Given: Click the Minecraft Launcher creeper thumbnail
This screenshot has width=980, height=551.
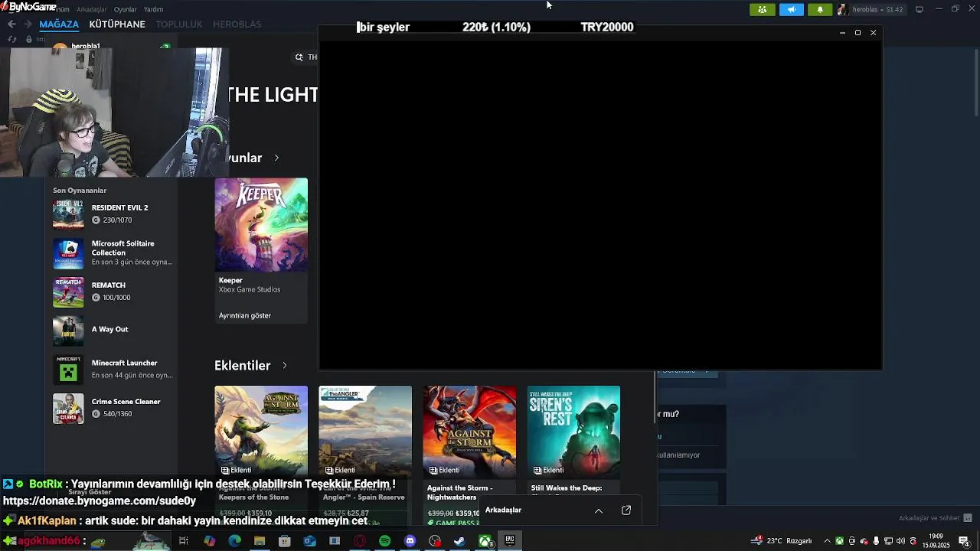Looking at the screenshot, I should coord(68,369).
